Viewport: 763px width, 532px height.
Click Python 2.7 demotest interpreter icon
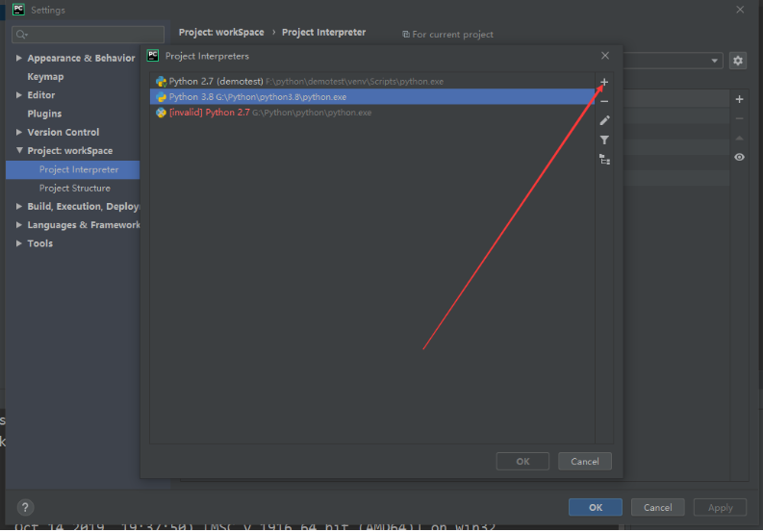point(161,82)
